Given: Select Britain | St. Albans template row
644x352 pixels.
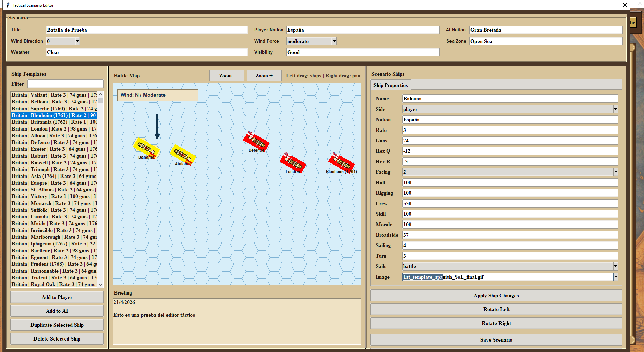Looking at the screenshot, I should click(54, 190).
